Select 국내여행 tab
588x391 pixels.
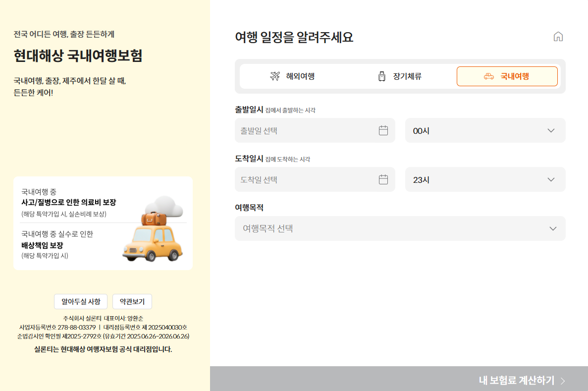click(507, 76)
